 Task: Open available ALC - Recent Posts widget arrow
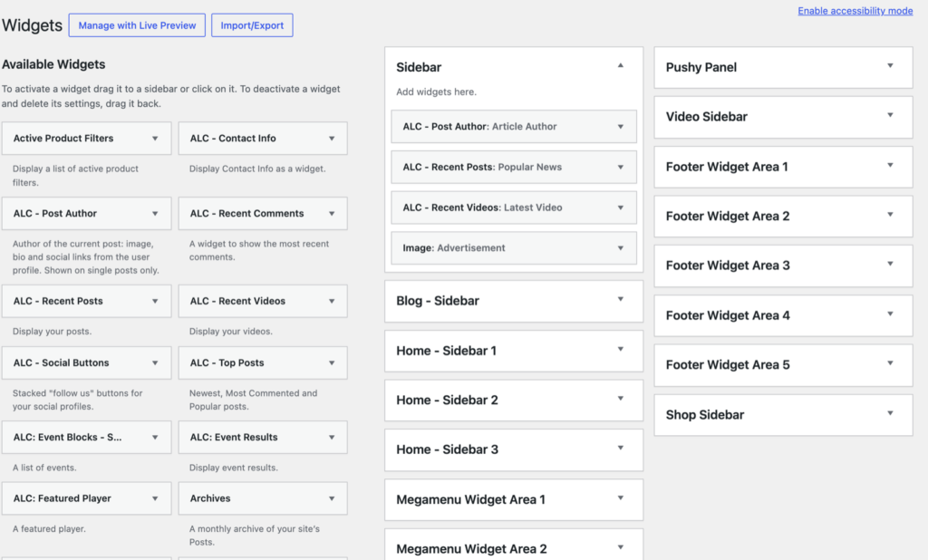click(155, 302)
